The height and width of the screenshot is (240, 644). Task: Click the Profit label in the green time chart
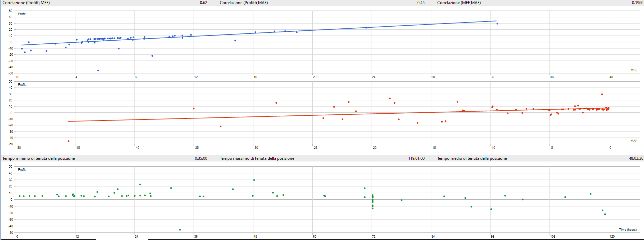22,170
